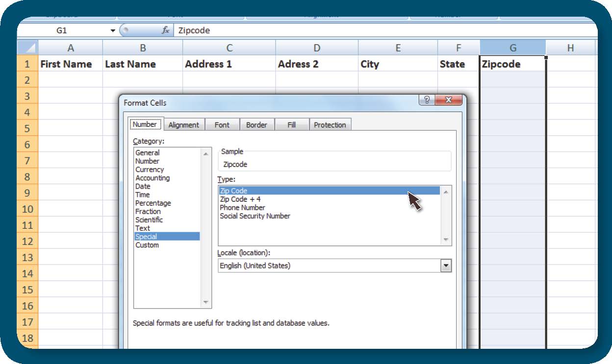Open the Border tab
The height and width of the screenshot is (364, 612).
pos(257,124)
